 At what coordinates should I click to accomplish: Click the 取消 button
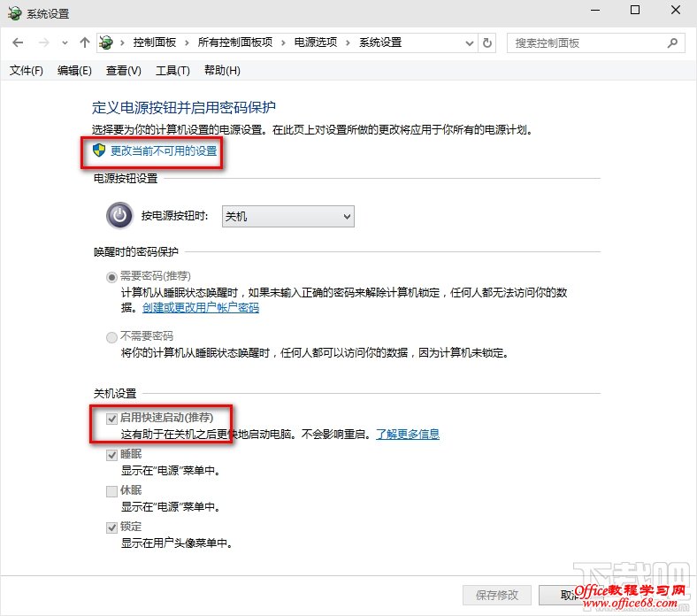(x=573, y=595)
